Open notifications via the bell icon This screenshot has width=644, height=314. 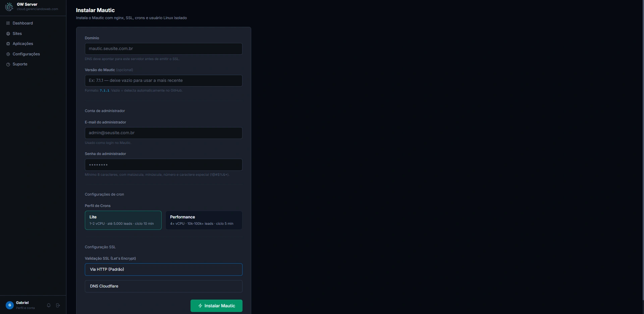(x=49, y=305)
